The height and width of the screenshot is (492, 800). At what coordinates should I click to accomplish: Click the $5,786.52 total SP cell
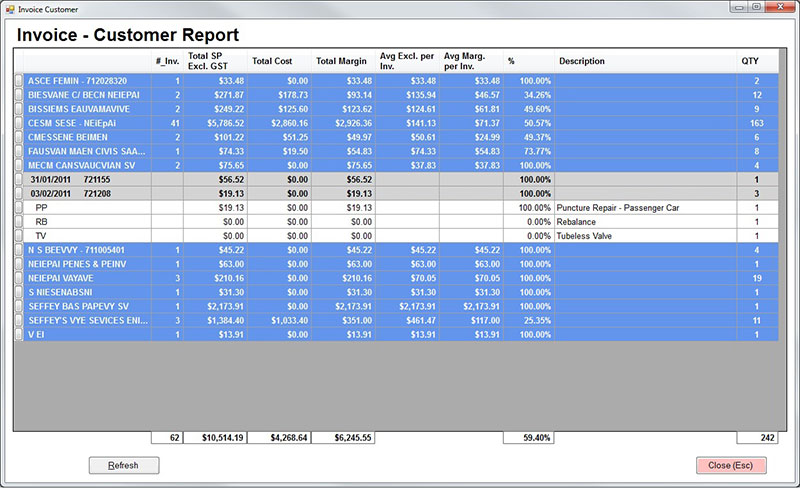pyautogui.click(x=215, y=123)
